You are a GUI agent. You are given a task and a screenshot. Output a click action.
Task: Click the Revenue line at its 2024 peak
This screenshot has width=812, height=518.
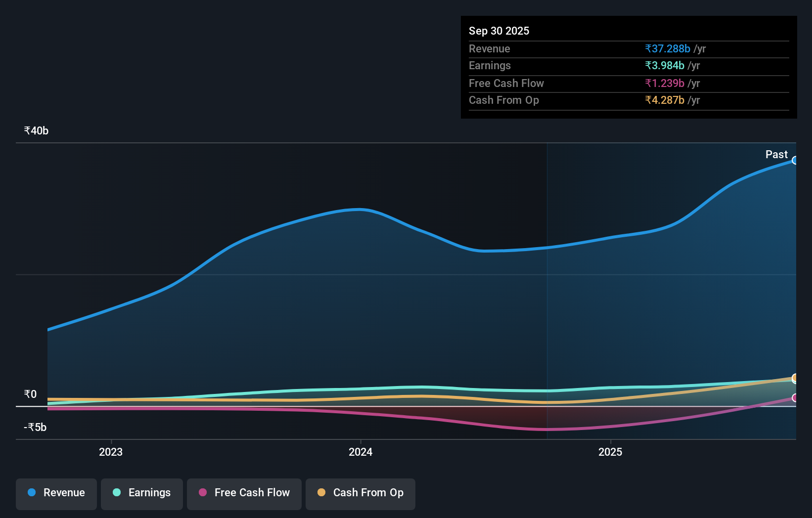pos(359,209)
